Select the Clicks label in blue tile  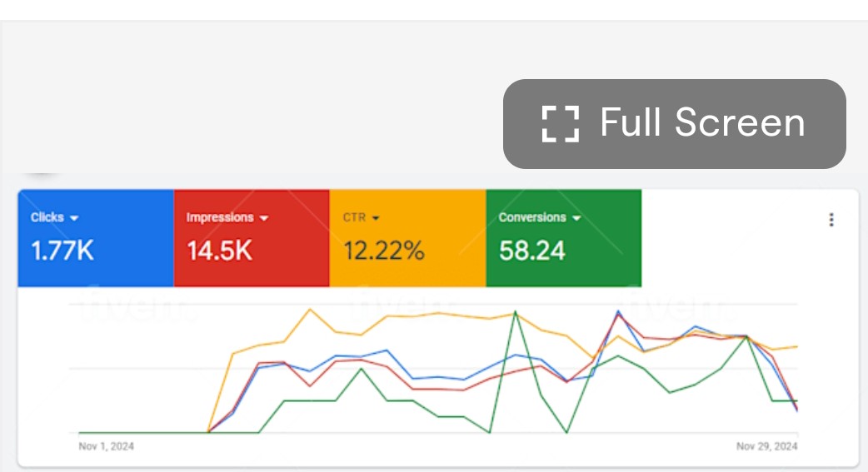(x=47, y=217)
